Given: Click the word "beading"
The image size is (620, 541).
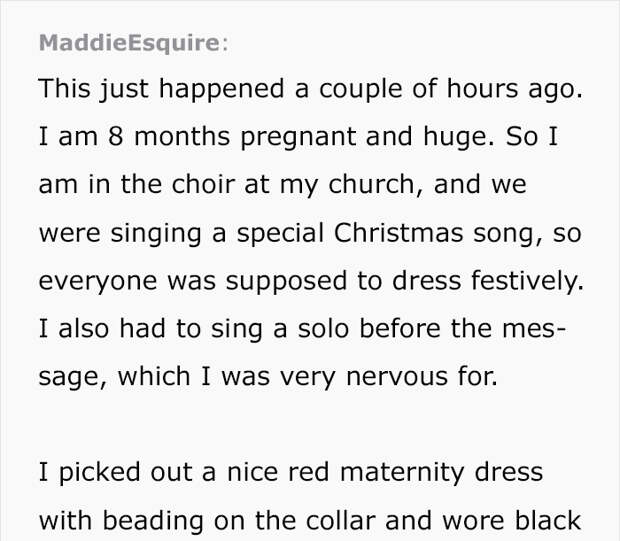Looking at the screenshot, I should coord(153,522).
